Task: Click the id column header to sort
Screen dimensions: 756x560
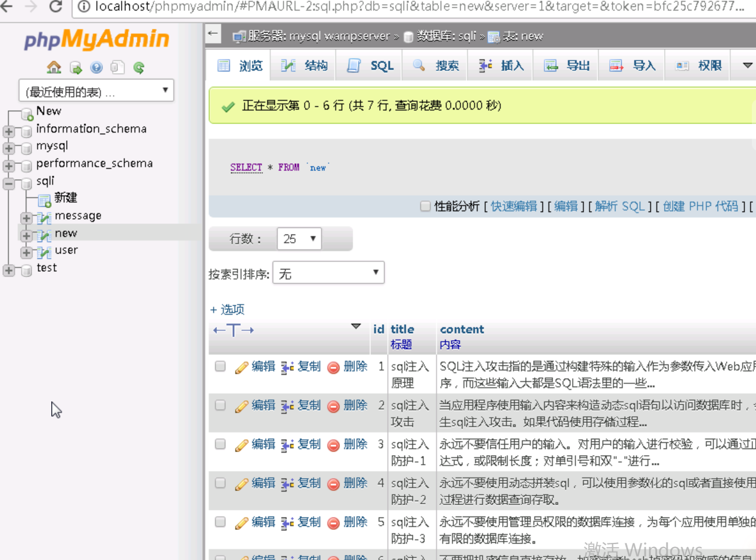Action: pos(379,329)
